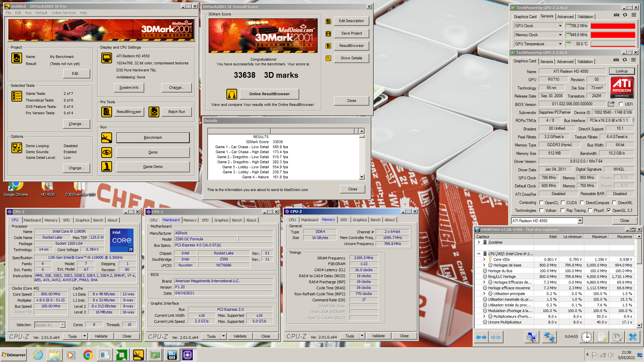
Task: Click Validate in CPU-Z Mainboard window
Action: (x=240, y=336)
